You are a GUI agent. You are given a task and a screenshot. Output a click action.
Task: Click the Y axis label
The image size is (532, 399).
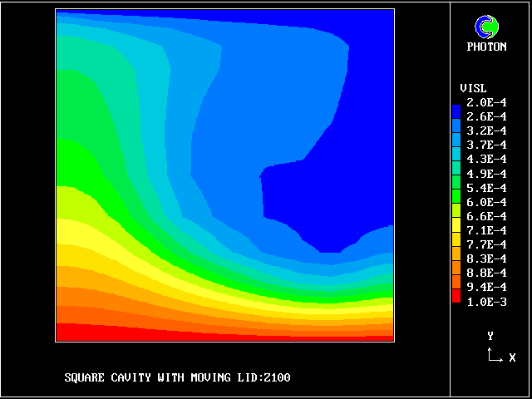pos(490,336)
